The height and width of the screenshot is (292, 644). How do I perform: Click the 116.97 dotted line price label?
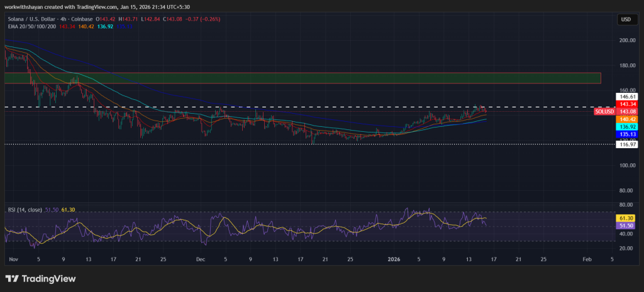tap(627, 144)
